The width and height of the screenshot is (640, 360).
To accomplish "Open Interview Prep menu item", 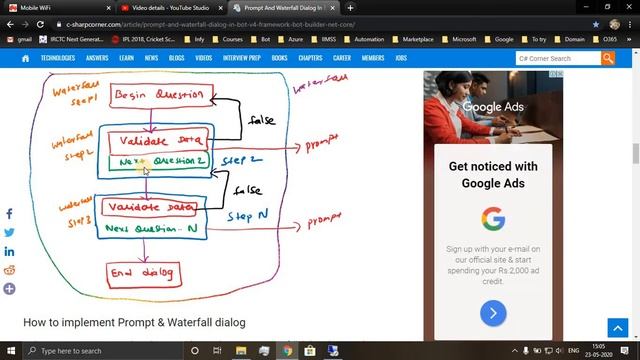I will (x=242, y=58).
